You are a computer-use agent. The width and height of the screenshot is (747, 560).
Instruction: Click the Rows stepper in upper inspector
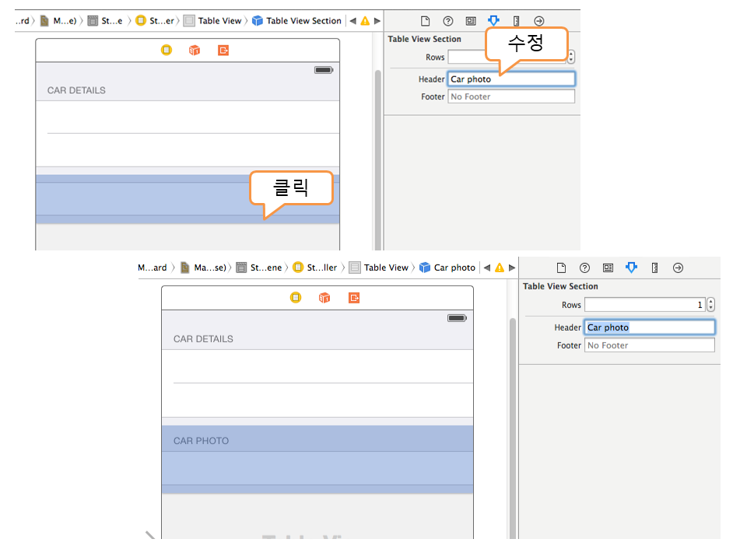coord(571,57)
